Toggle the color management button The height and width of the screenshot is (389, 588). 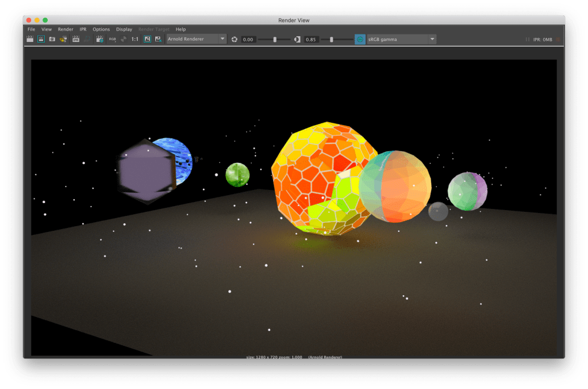(360, 39)
